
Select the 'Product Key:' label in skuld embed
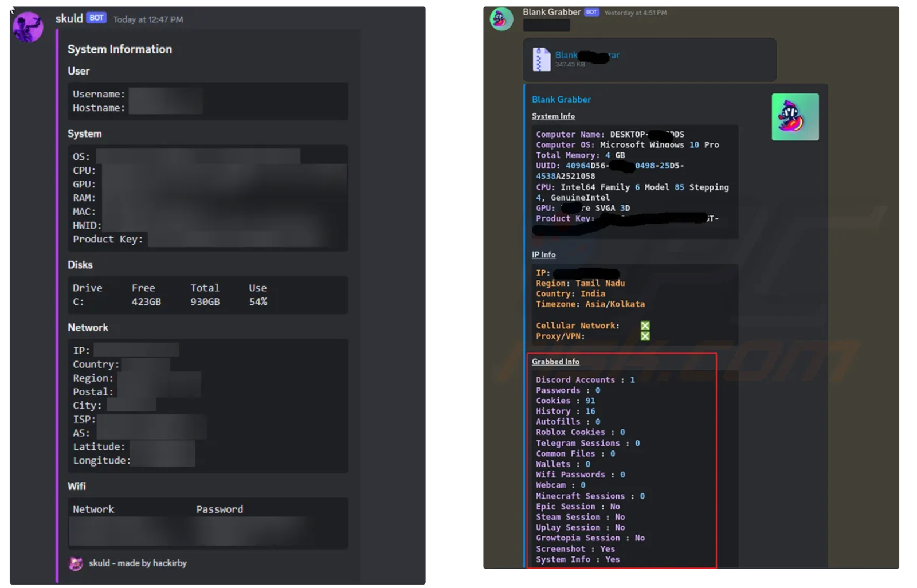point(107,239)
